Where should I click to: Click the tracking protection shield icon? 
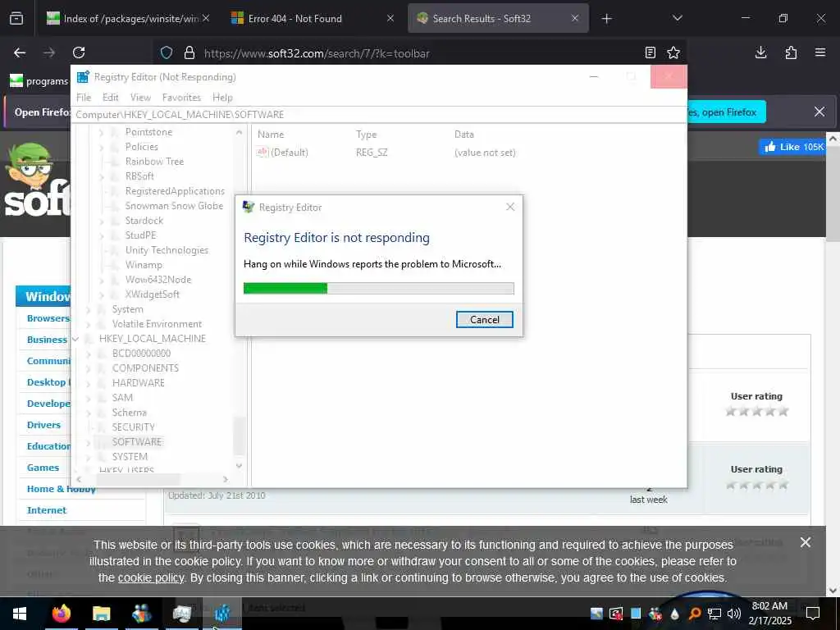(x=167, y=53)
